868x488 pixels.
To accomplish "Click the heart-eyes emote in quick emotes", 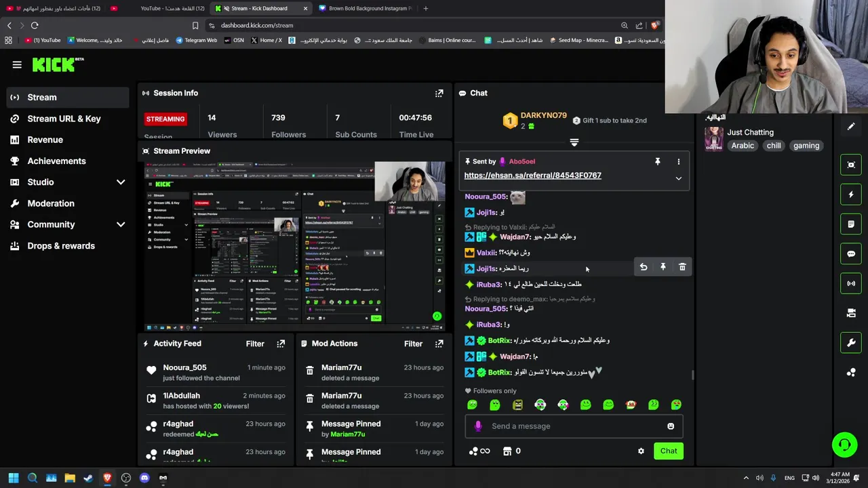I will pyautogui.click(x=676, y=405).
